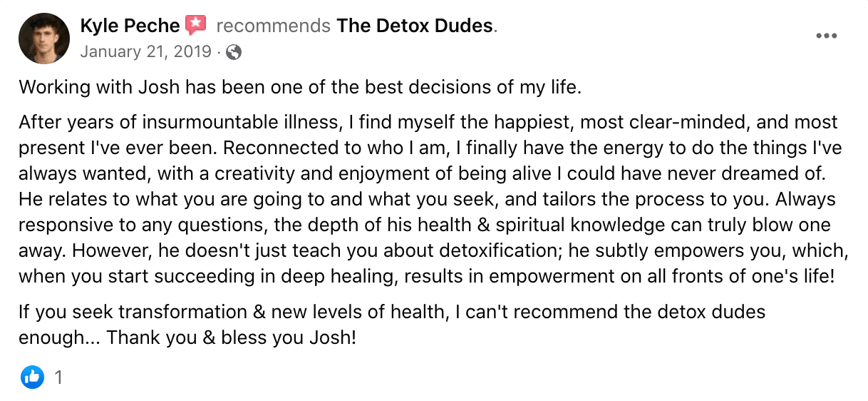Click the line starting always wanted, with a creativity

(423, 173)
